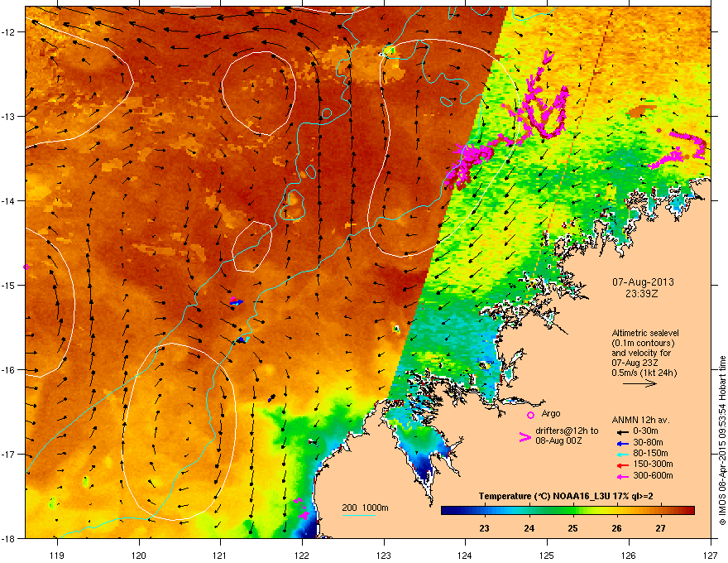This screenshot has width=728, height=563.
Task: Click the magenta Argo float circle near -15 latitude
Action: click(x=26, y=267)
